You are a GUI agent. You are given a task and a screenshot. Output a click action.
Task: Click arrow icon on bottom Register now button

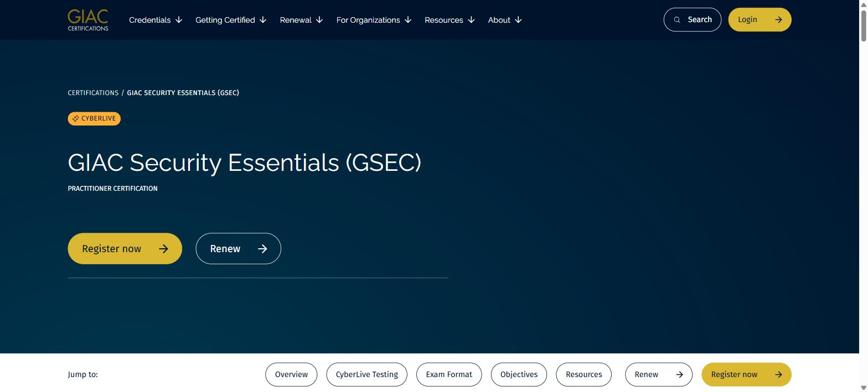(x=778, y=374)
